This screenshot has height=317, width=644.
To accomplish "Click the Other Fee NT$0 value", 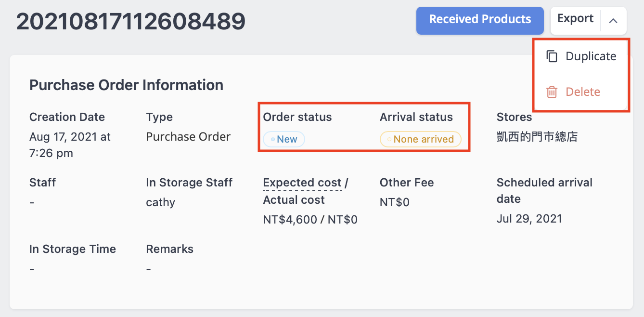I will click(395, 202).
